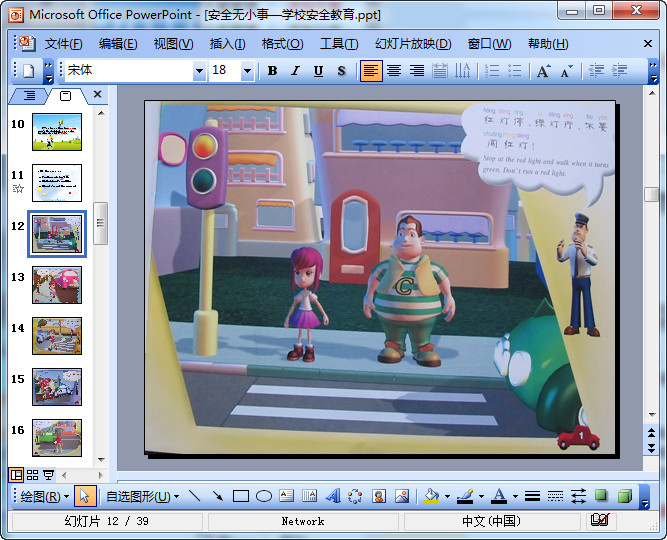
Task: Switch to Slide Sorter view
Action: coord(32,475)
